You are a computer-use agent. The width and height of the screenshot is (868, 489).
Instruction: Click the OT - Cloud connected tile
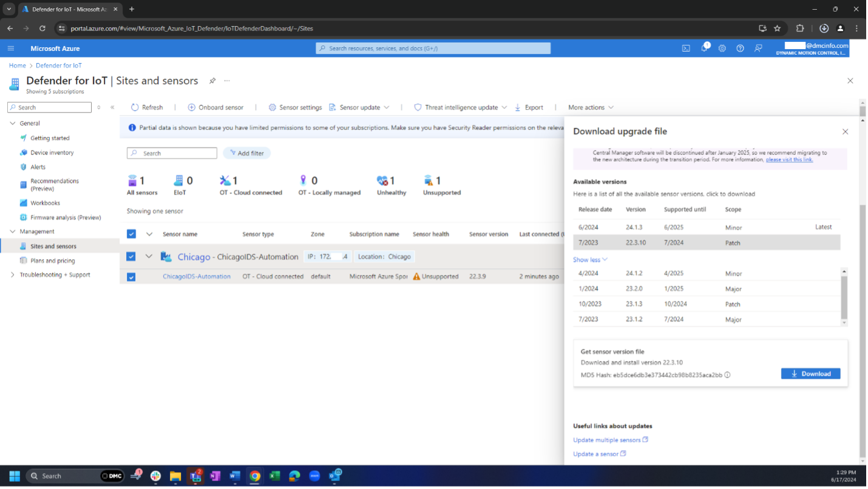[251, 186]
